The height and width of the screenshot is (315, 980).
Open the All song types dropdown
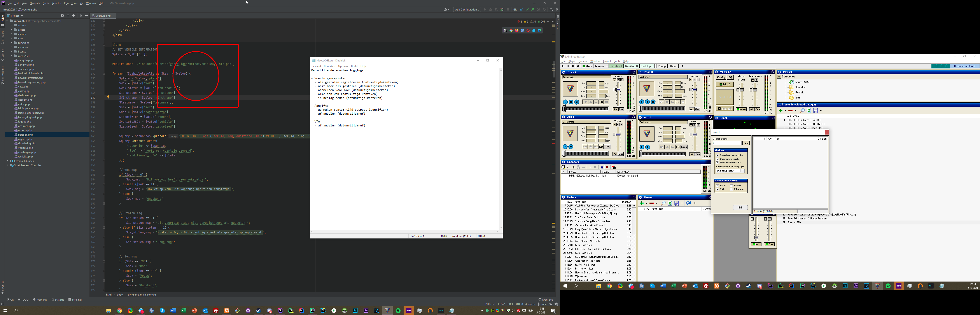point(742,171)
